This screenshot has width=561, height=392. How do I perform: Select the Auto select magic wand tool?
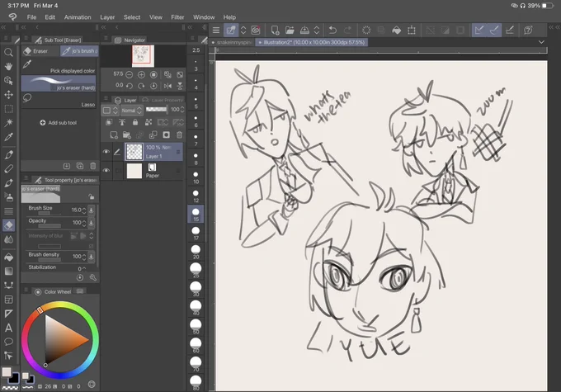pos(8,123)
